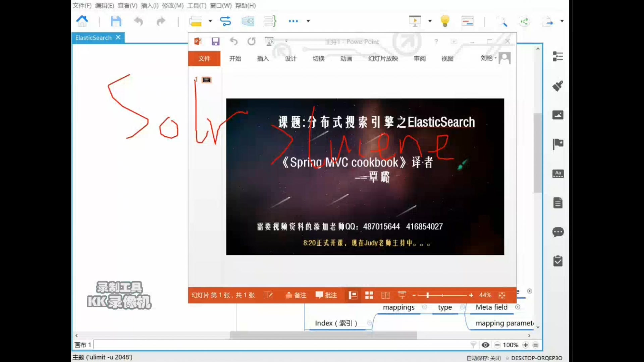Open the image panel in the right sidebar
The image size is (644, 362).
[x=558, y=115]
